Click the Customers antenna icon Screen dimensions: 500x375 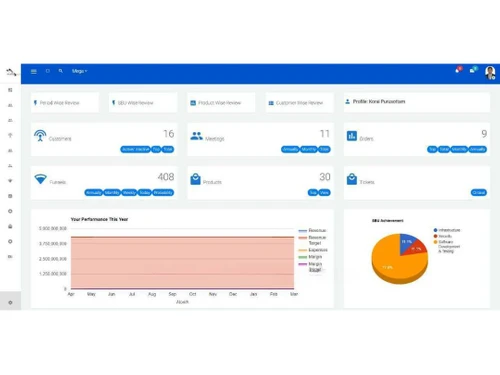click(x=40, y=135)
